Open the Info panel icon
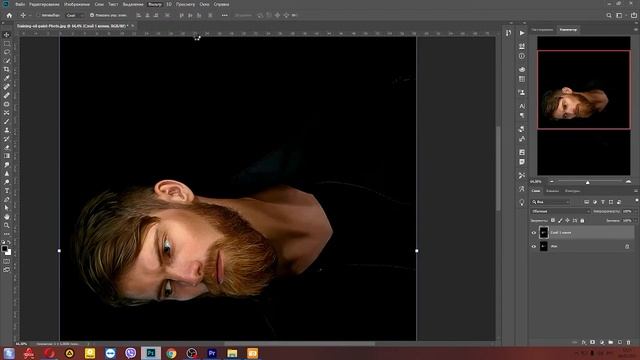Screen dimensions: 640x360 522,56
